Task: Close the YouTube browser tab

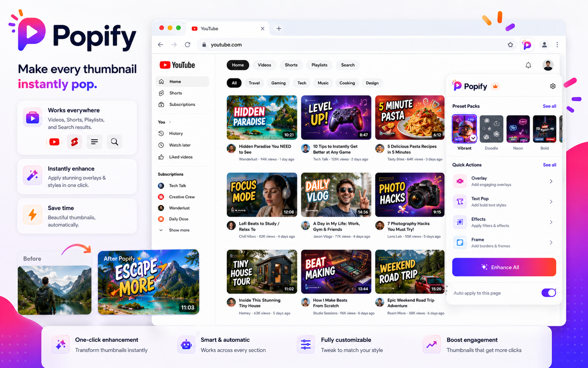Action: coord(263,29)
